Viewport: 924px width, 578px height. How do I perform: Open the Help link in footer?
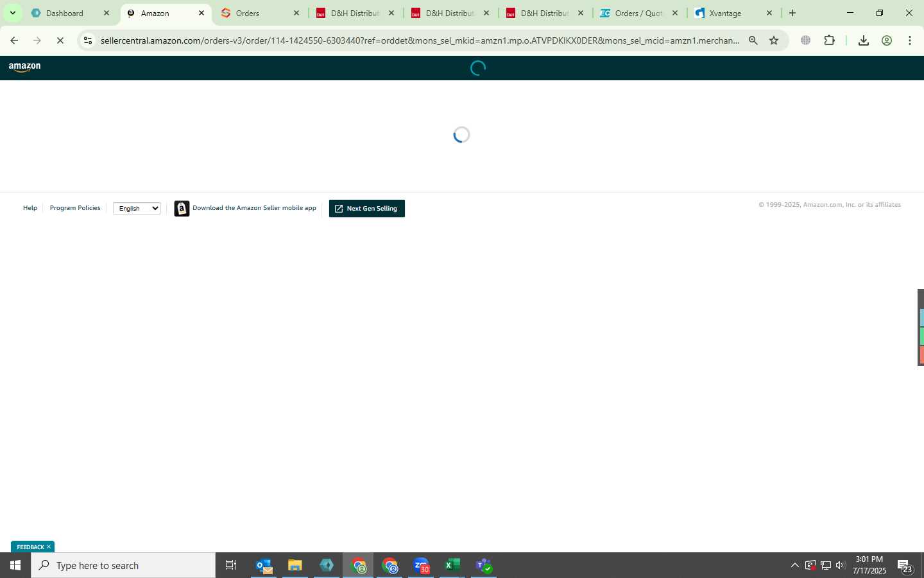click(30, 208)
